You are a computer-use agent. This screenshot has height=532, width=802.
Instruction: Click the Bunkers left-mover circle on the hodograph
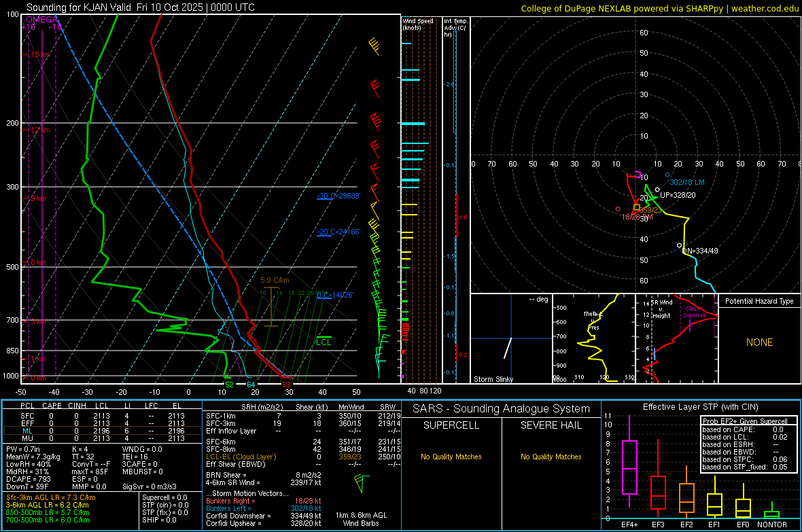[x=667, y=175]
